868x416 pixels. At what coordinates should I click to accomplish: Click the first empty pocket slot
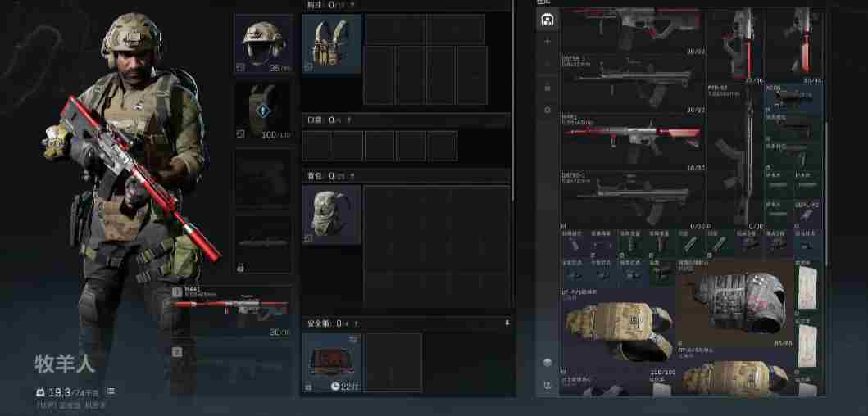(x=317, y=146)
